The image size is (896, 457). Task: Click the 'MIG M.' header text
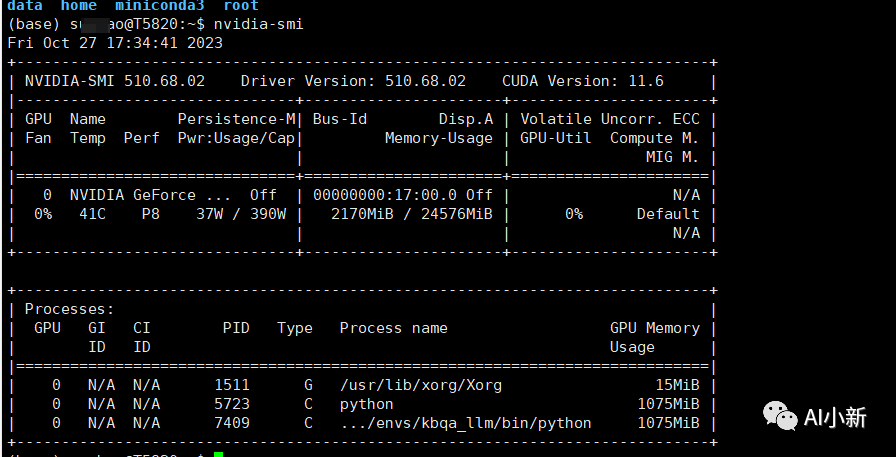tap(673, 157)
